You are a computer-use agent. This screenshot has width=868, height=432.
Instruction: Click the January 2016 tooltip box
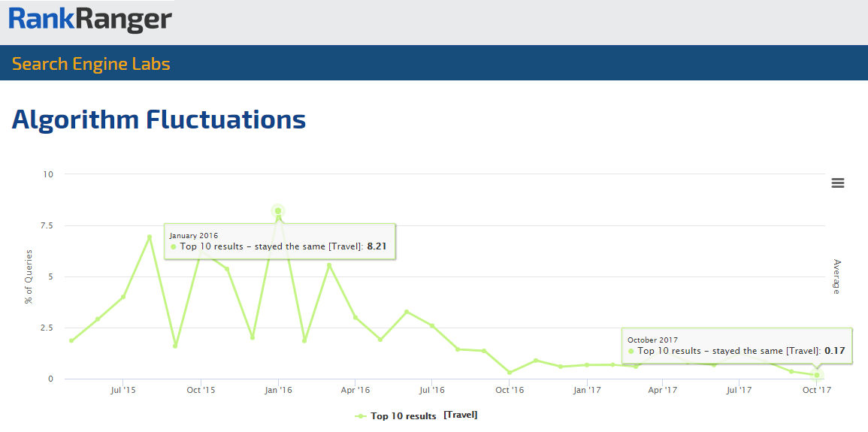coord(280,241)
